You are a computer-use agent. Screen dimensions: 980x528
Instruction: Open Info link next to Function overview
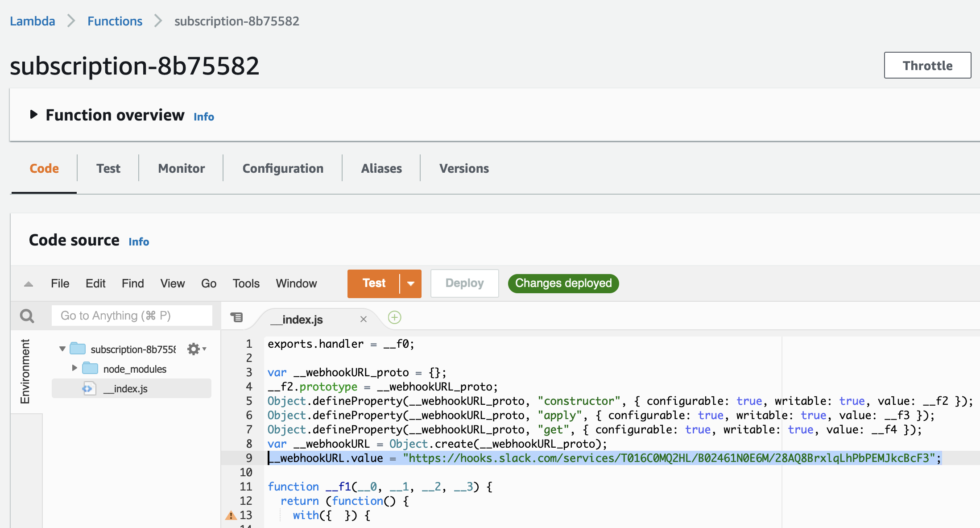(x=204, y=117)
